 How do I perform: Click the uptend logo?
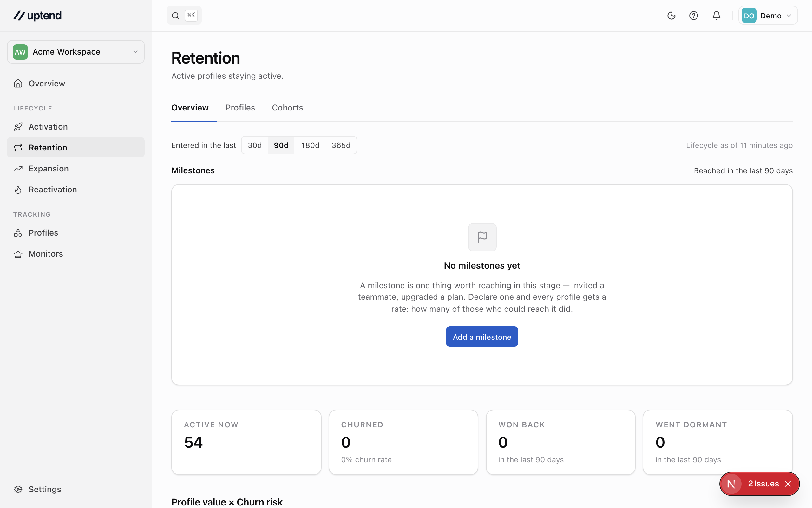pyautogui.click(x=37, y=16)
